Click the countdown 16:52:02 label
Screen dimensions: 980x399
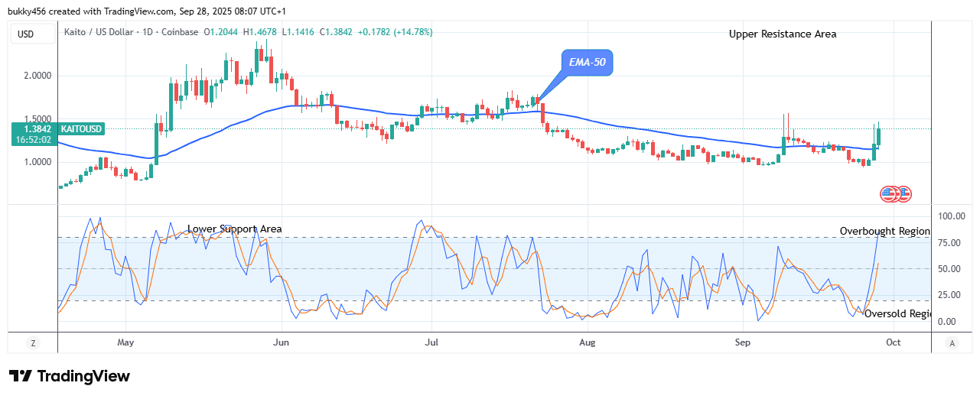click(33, 140)
